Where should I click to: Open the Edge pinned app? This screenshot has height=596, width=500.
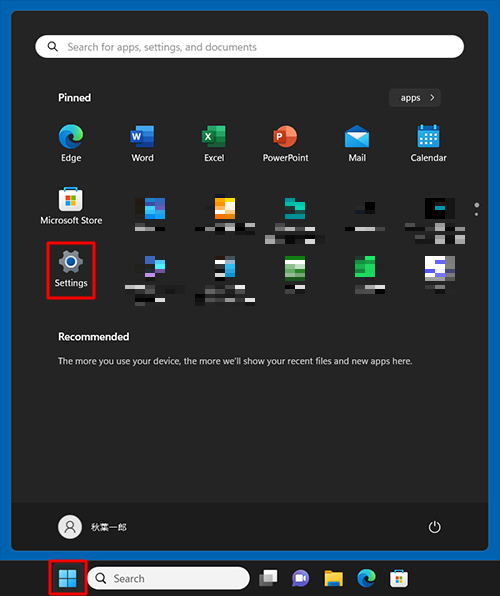[71, 143]
